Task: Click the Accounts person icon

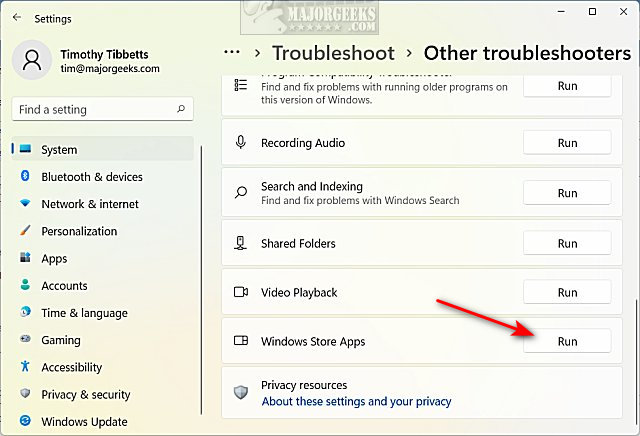Action: 25,285
